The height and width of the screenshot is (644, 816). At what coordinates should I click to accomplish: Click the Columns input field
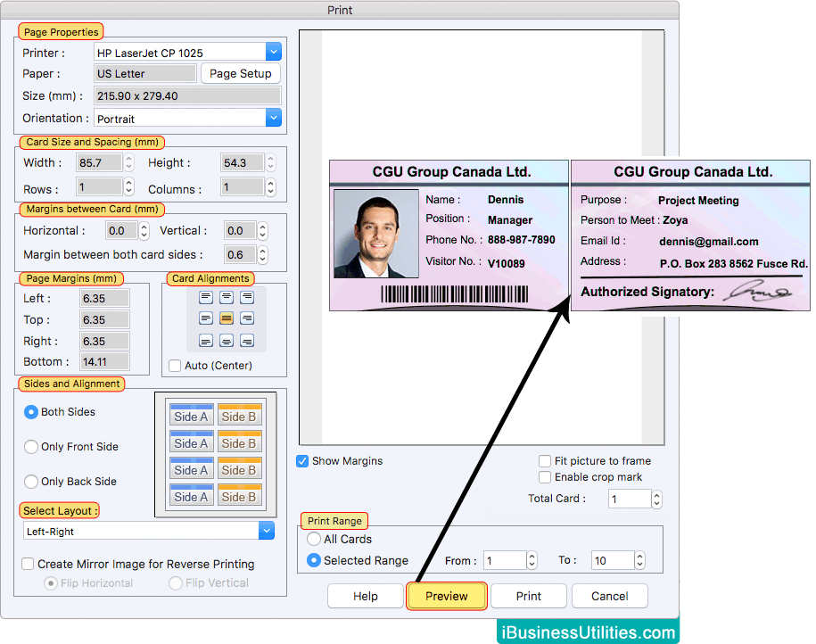(x=242, y=187)
